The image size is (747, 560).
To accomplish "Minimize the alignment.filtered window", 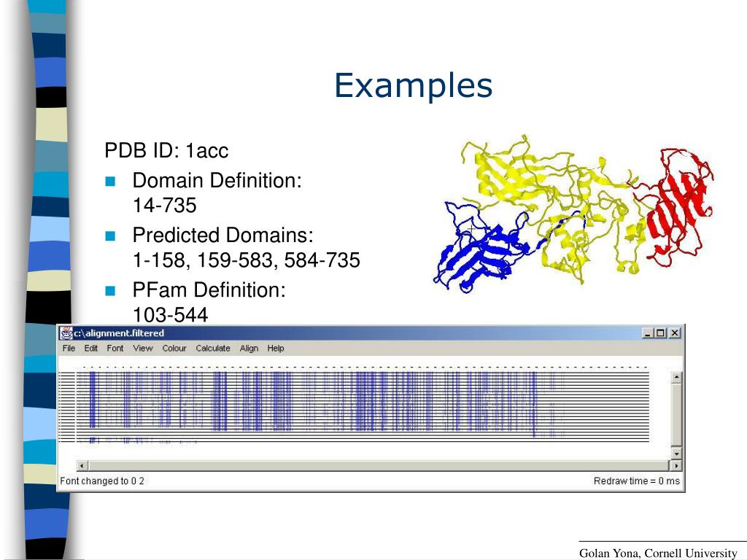I will click(647, 332).
